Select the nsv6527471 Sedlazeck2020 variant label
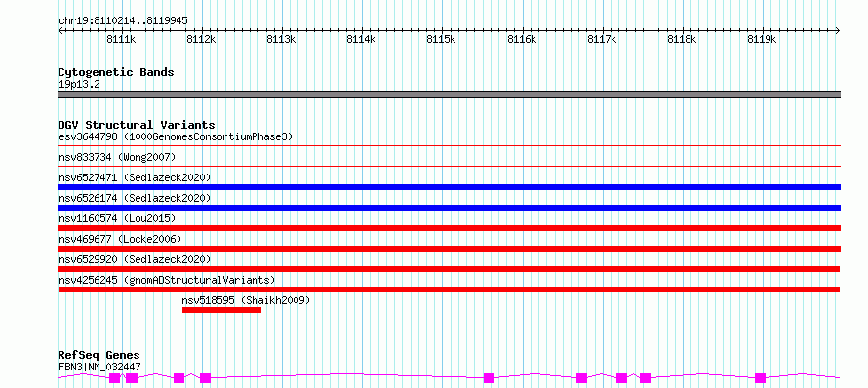Viewport: 868px width, 388px height. [135, 177]
